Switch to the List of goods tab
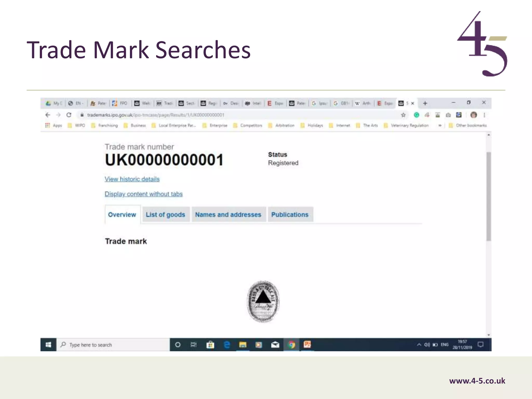The width and height of the screenshot is (532, 399). point(166,215)
